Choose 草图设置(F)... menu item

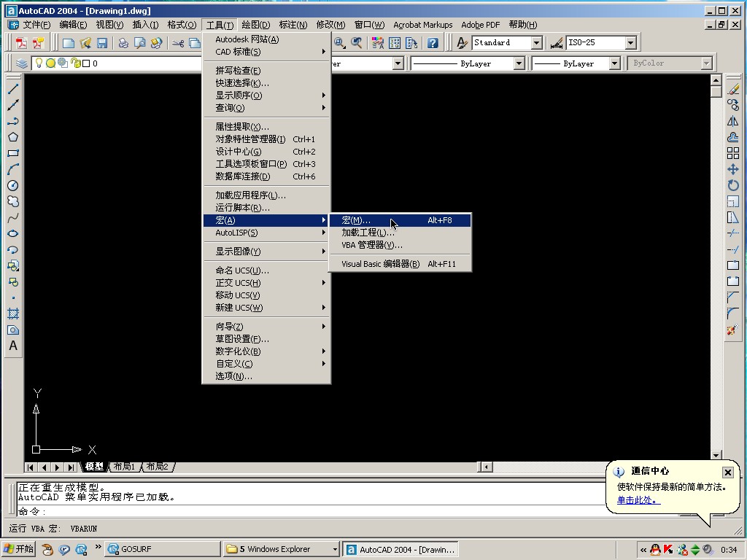(267, 339)
